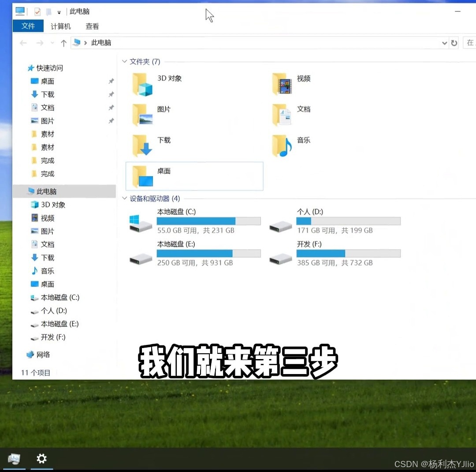Click the 55.0 GB 可用, 共 231 GB text

196,230
